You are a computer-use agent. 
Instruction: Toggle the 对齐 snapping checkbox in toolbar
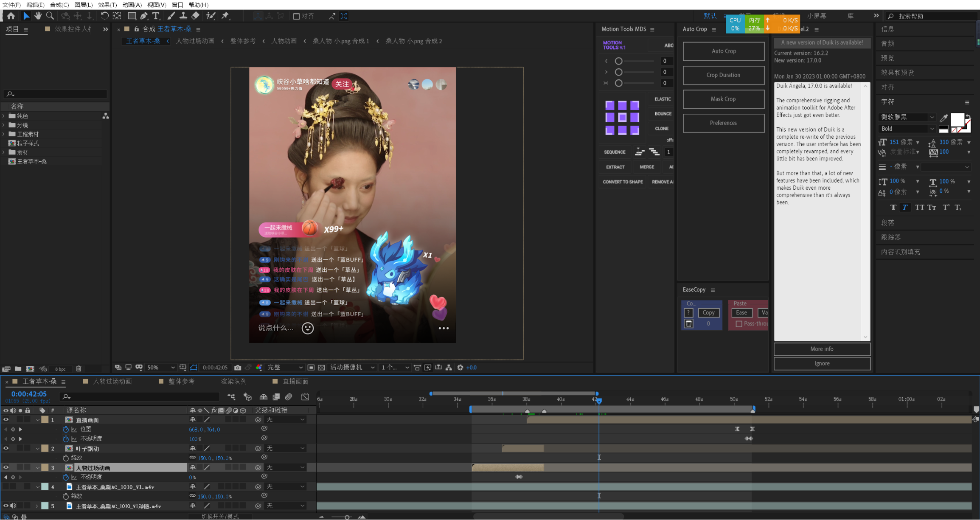pos(296,16)
